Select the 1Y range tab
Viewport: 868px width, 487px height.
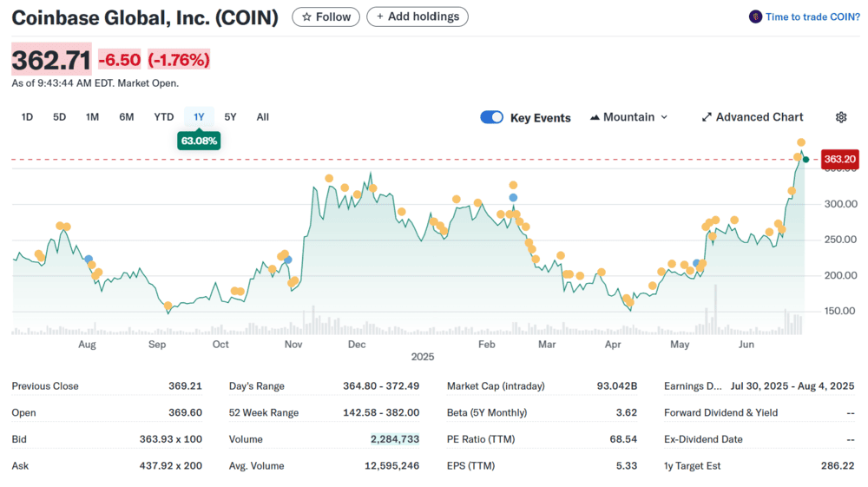[199, 117]
